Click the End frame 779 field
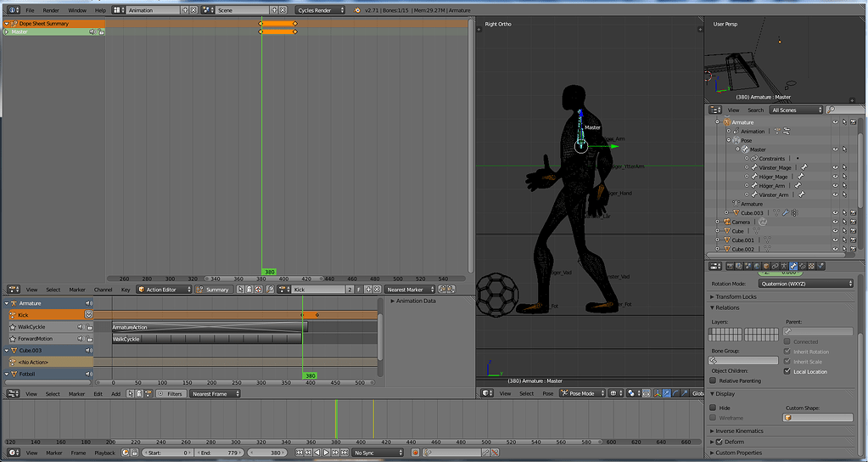This screenshot has height=462, width=868. point(220,453)
